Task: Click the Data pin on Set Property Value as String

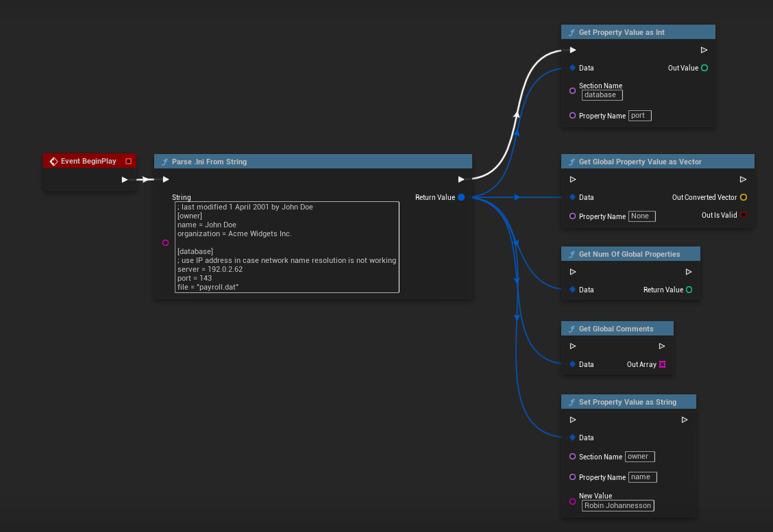Action: (572, 438)
